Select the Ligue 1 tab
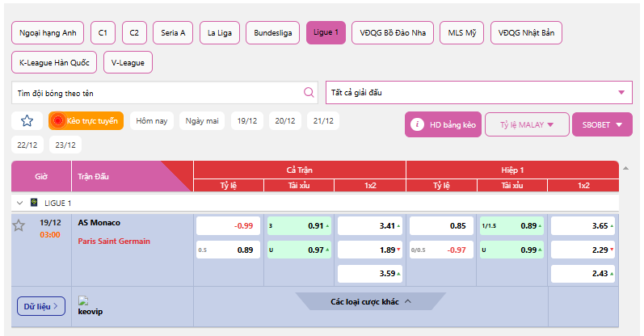 (326, 32)
